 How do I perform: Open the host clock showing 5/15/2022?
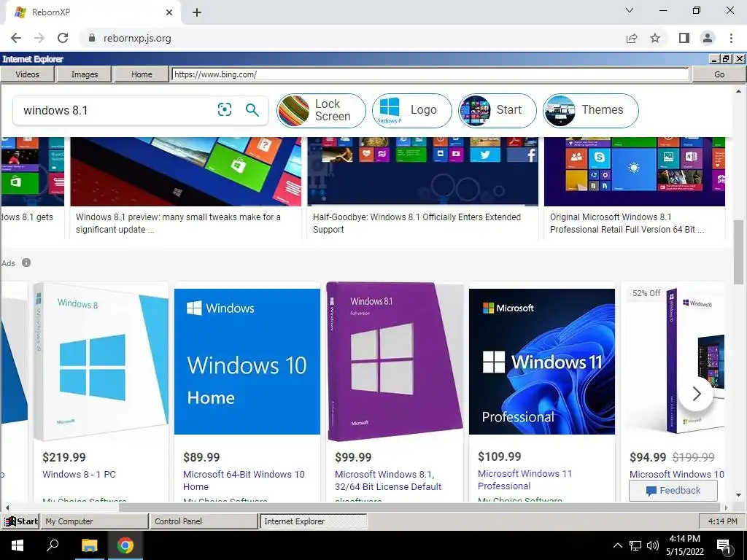(x=684, y=545)
